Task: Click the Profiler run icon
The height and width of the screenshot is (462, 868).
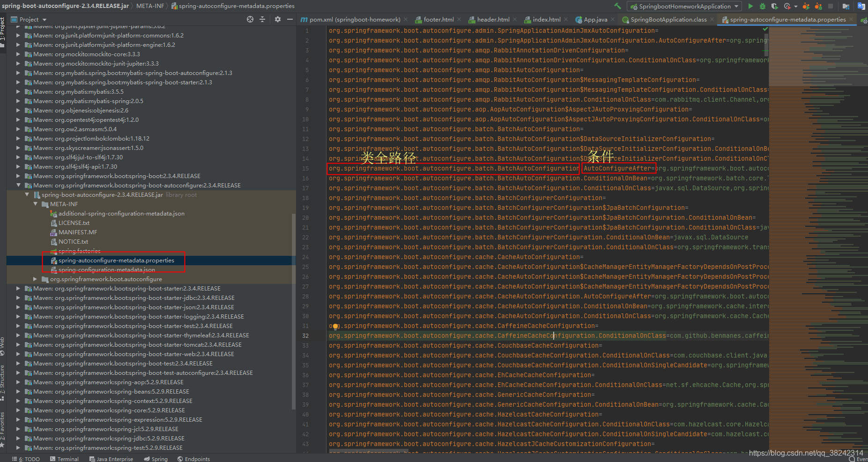Action: tap(787, 6)
